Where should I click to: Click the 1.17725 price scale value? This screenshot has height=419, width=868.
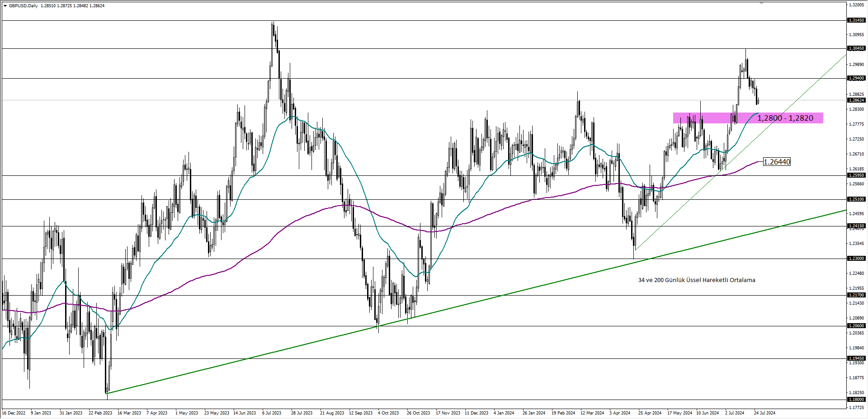pyautogui.click(x=857, y=408)
